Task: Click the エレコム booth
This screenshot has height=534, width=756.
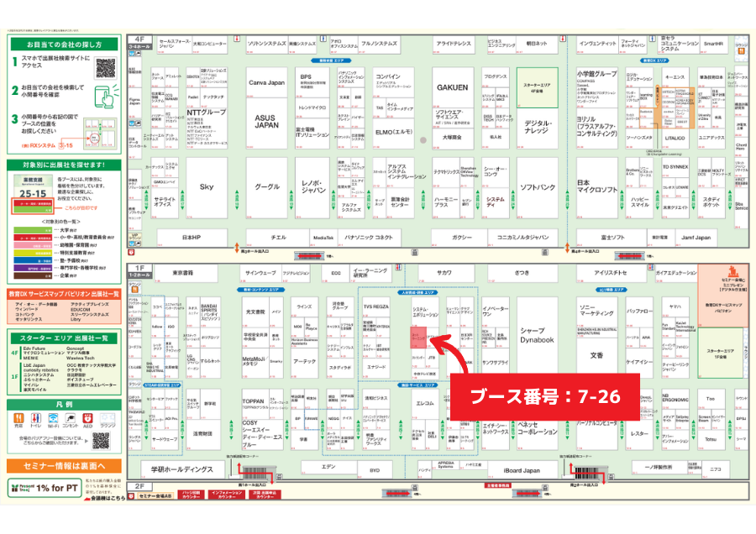Action: pos(425,403)
